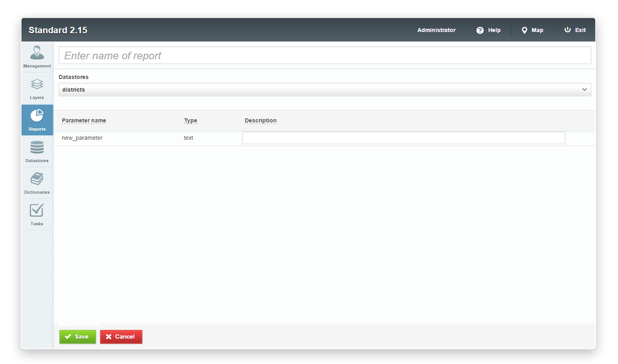The image size is (618, 364).
Task: Click the Exit menu label
Action: click(580, 30)
